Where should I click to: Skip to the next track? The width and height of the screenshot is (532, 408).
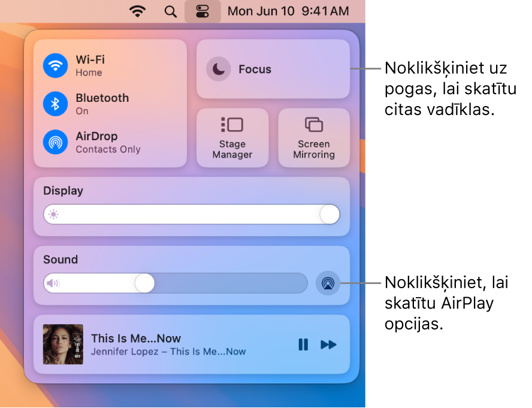click(328, 344)
